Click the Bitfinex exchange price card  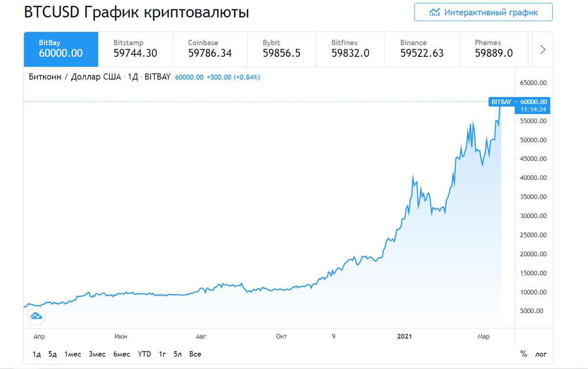351,49
